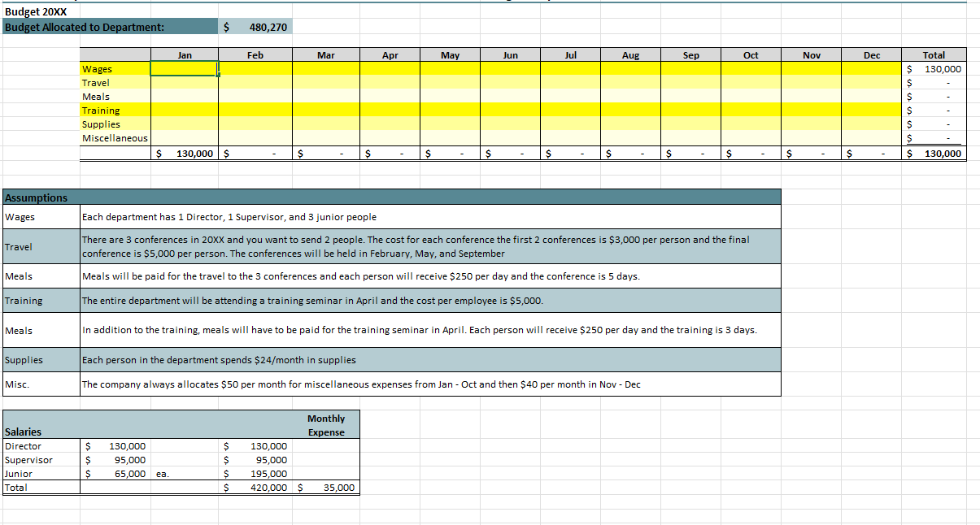This screenshot has width=980, height=525.
Task: Select the Misc. label in Assumptions
Action: (x=41, y=384)
